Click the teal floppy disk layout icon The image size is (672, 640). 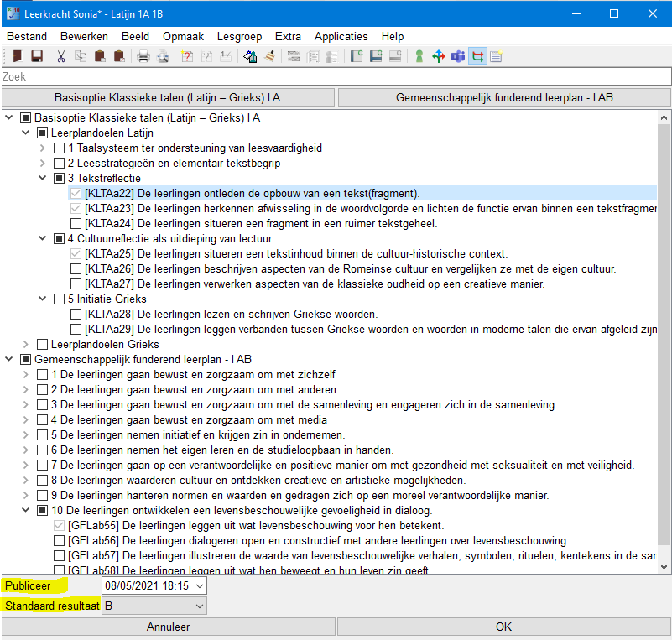[x=376, y=56]
